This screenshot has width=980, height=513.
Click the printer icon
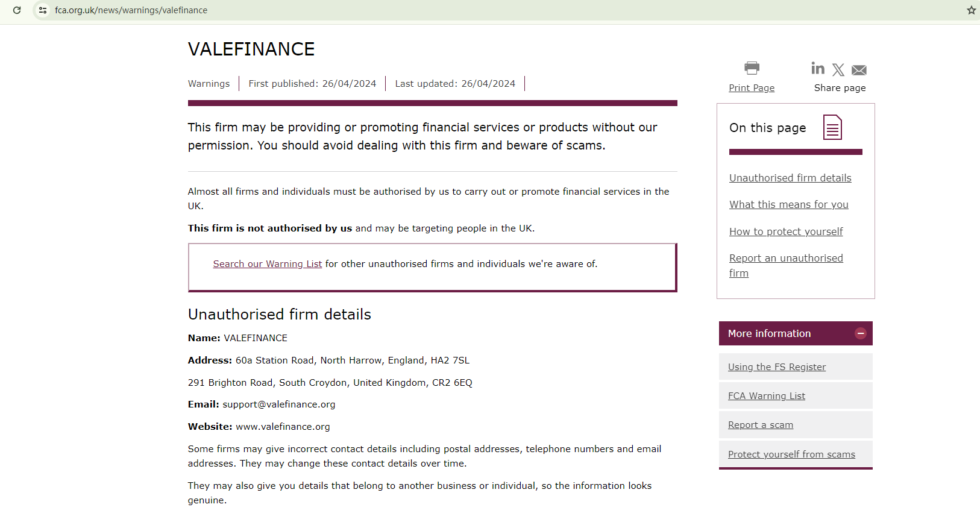(752, 68)
